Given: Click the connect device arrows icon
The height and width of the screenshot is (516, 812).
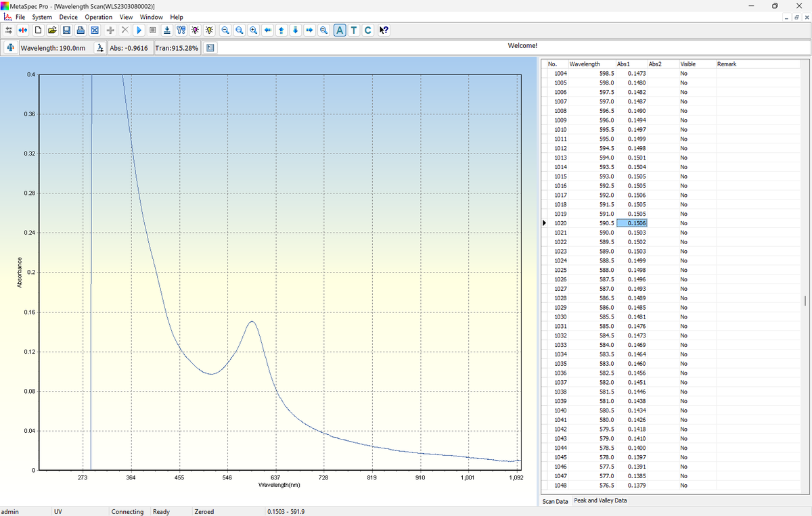Looking at the screenshot, I should 9,30.
